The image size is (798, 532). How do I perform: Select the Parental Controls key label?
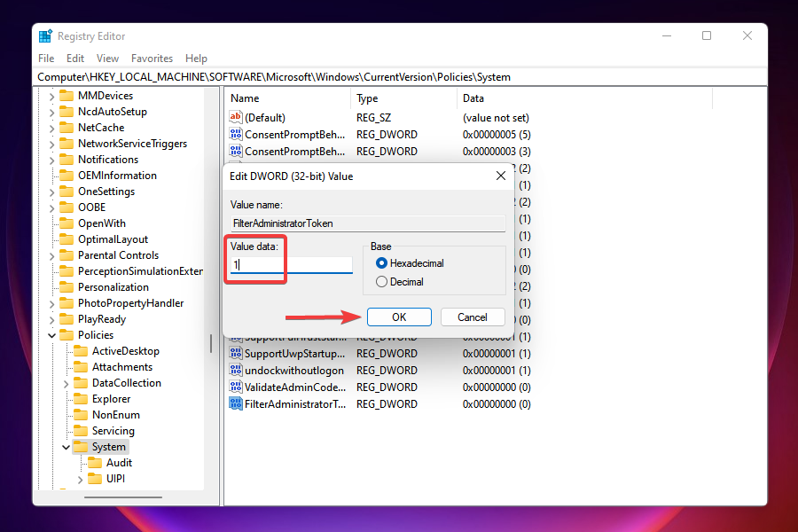[x=118, y=255]
